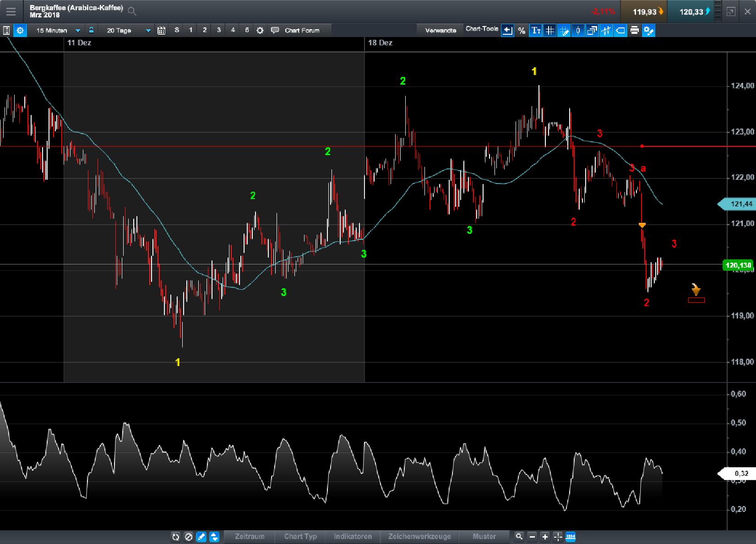Open the Indikatoren menu
Screen dimensions: 756x544
(354, 536)
